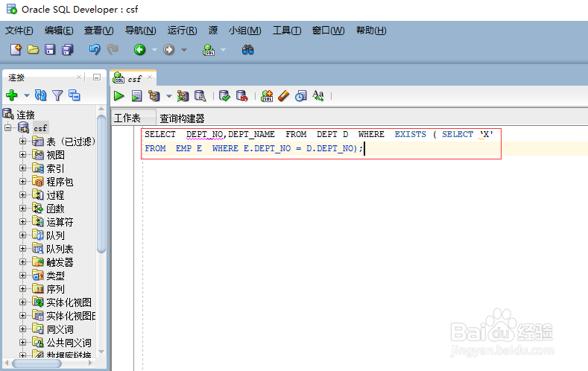
Task: Click the connections panel vertical scrollbar
Action: pos(101,183)
